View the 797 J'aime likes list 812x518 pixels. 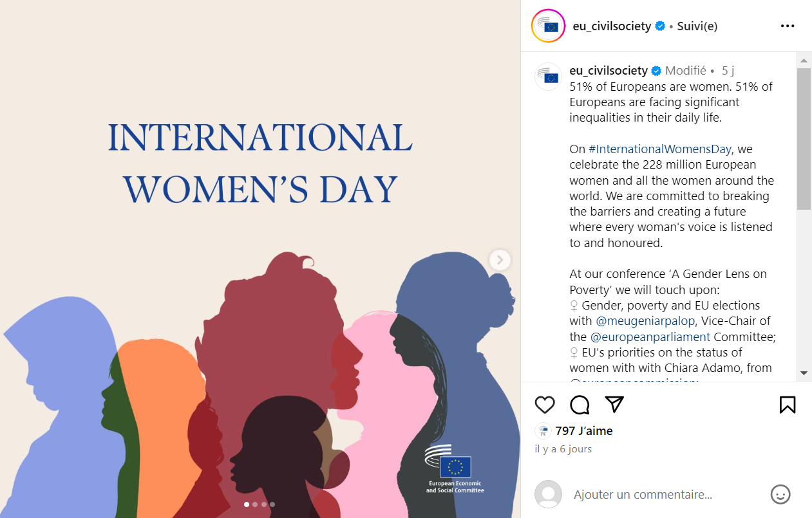tap(584, 431)
